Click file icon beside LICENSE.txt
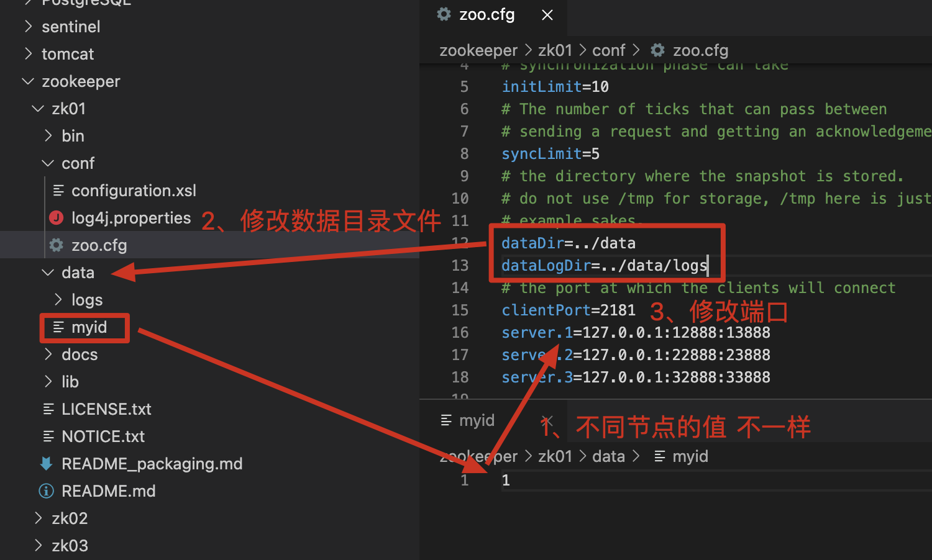This screenshot has height=560, width=932. click(48, 409)
